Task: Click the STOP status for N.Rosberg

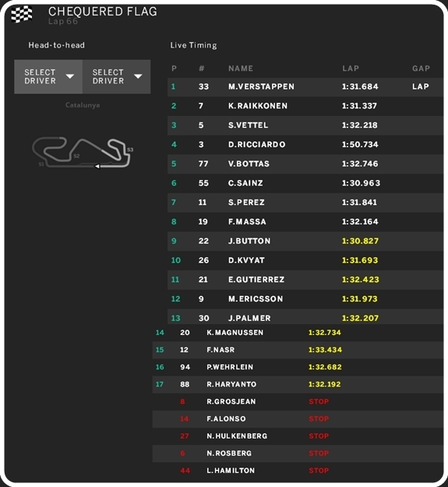Action: pos(319,453)
